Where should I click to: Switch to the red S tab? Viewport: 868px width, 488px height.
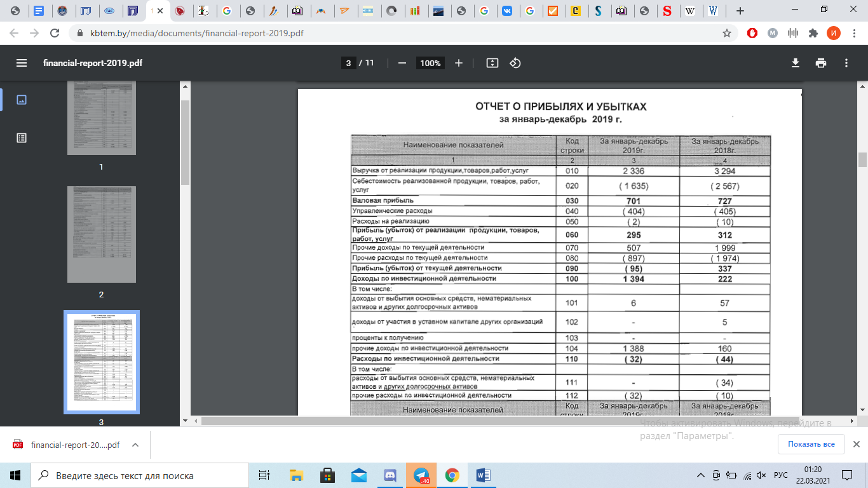point(667,11)
